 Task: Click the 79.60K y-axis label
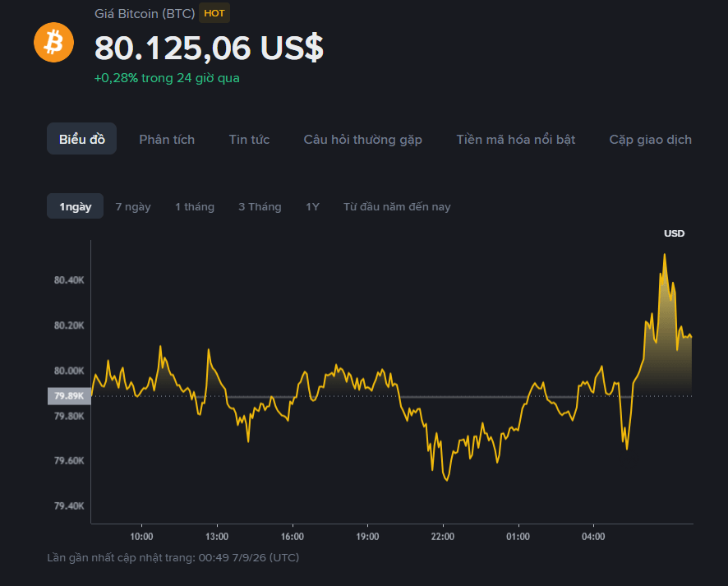pyautogui.click(x=69, y=460)
